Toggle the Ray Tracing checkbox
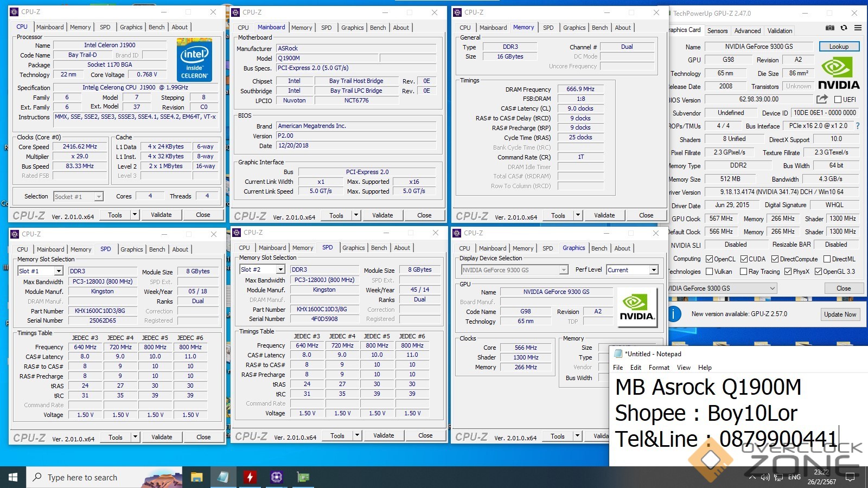The height and width of the screenshot is (488, 868). click(743, 272)
